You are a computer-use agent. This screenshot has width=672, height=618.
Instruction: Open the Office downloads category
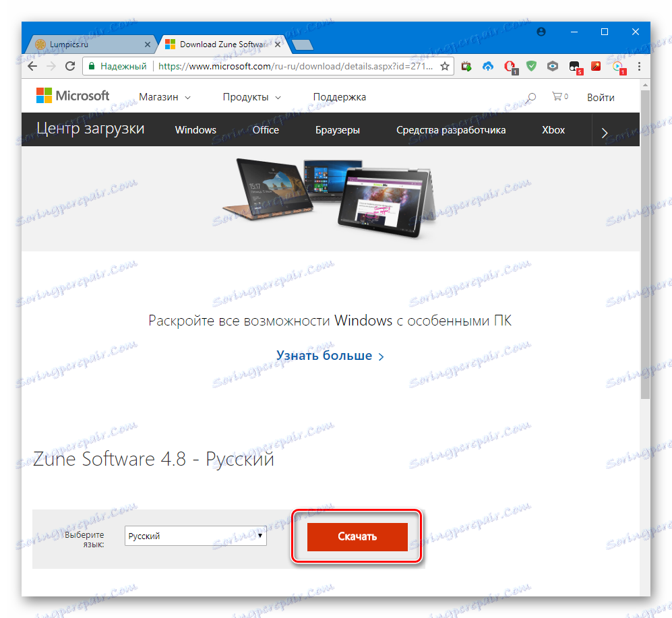tap(266, 130)
